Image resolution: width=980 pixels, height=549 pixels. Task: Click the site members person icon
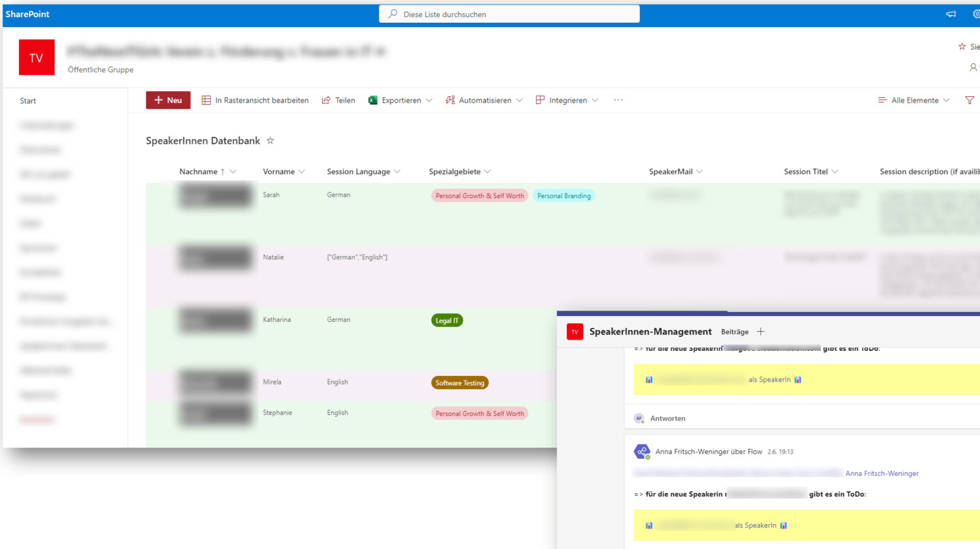pos(973,68)
